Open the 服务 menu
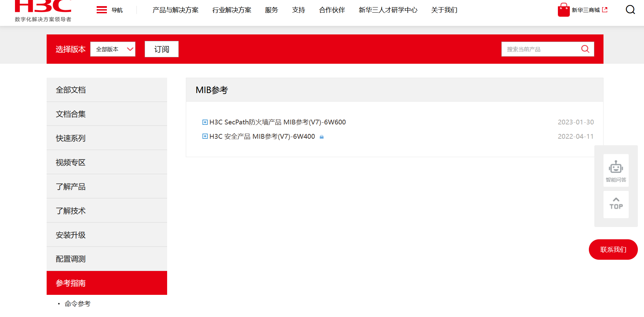 272,10
